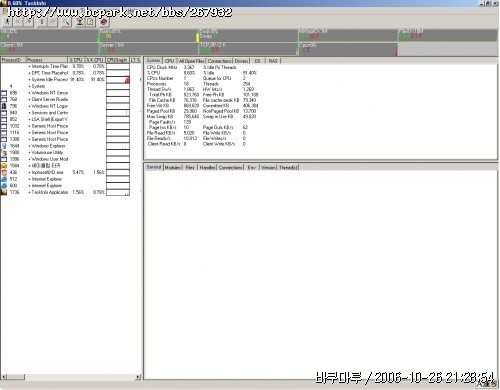Click icon of process 852 LSA Shell
The height and width of the screenshot is (390, 500).
point(4,119)
